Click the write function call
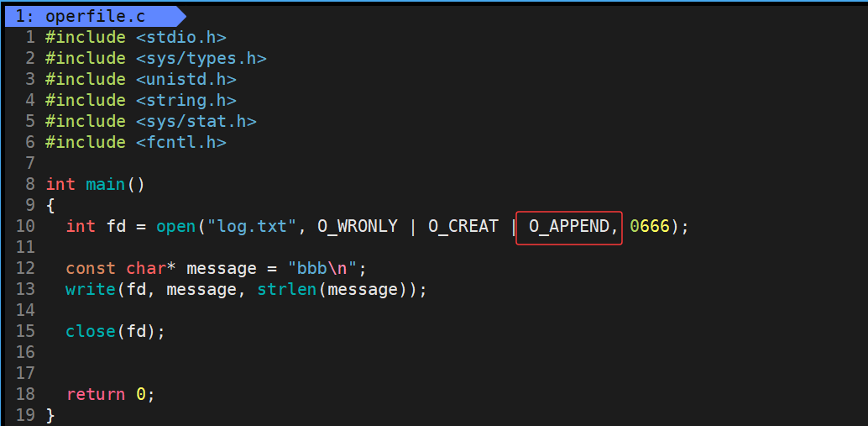 (90, 290)
